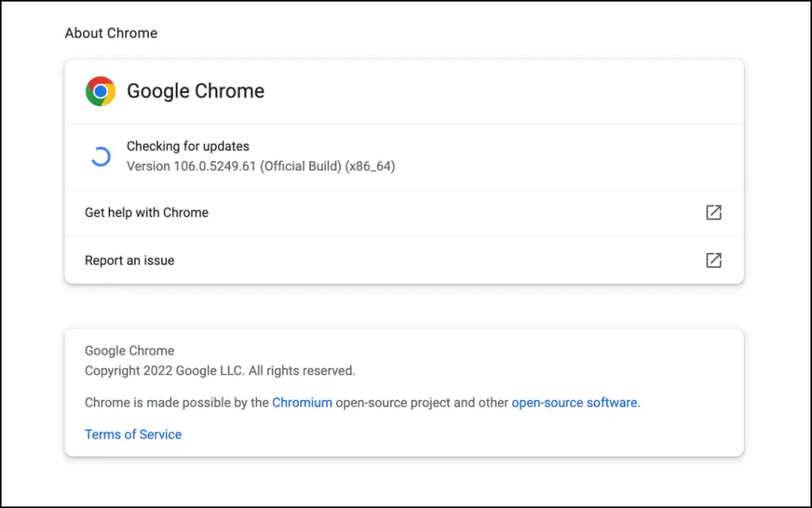Viewport: 812px width, 508px height.
Task: Click the (Official Build) label
Action: click(x=301, y=166)
